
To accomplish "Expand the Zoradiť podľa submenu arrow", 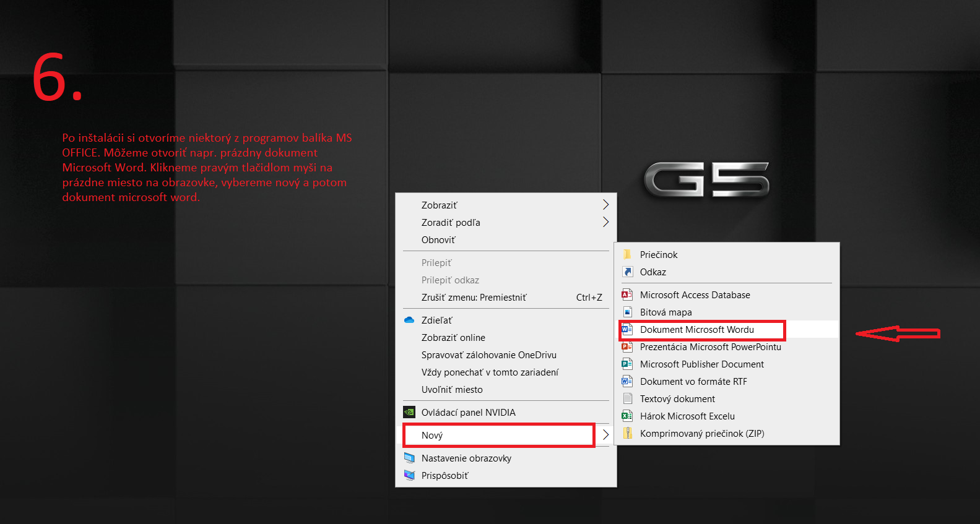I will 605,222.
